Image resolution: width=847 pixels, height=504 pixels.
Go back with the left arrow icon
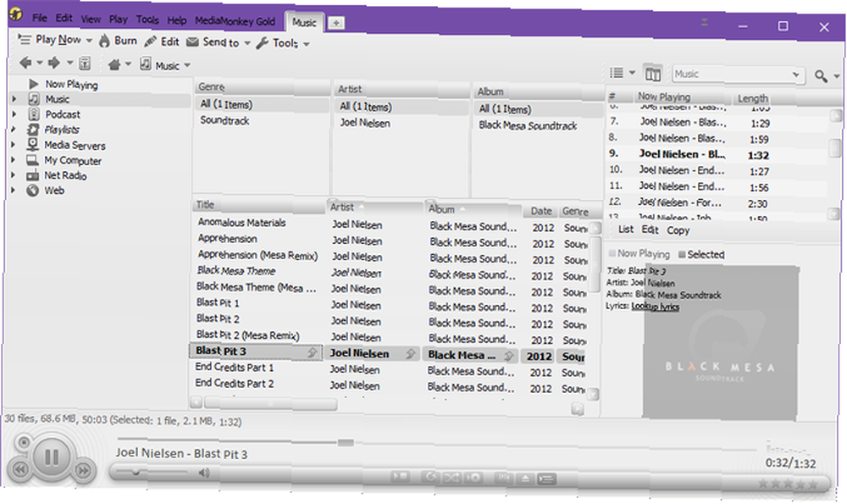pyautogui.click(x=25, y=63)
